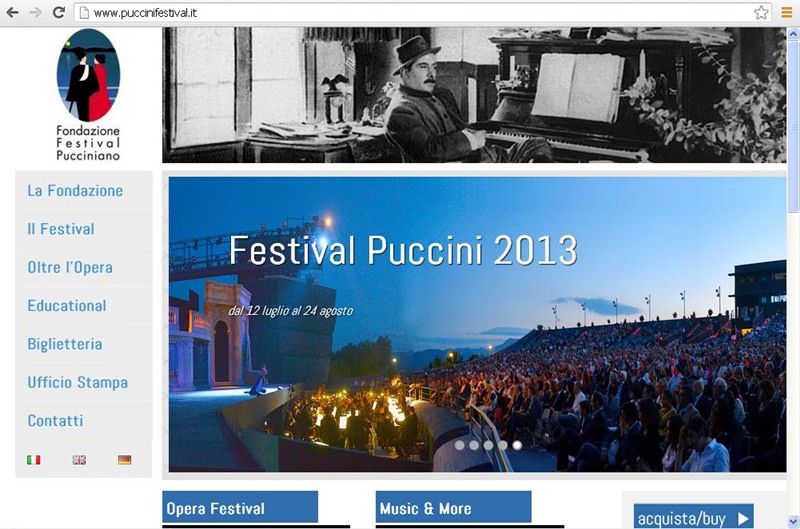This screenshot has width=800, height=529.
Task: Click the 'dal 12 luglio al 24 agosto' text
Action: pos(290,311)
